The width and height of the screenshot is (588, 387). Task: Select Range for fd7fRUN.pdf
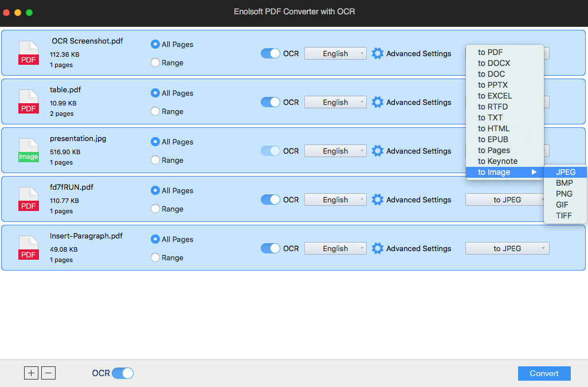pyautogui.click(x=155, y=209)
